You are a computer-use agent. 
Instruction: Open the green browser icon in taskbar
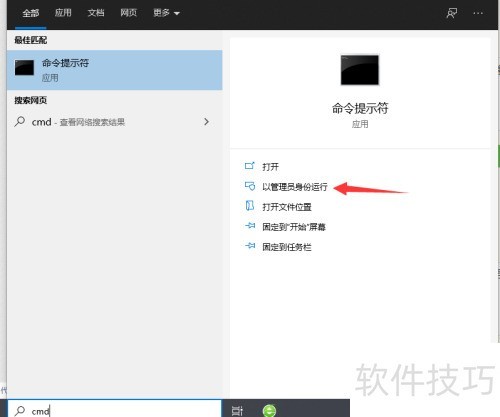[x=269, y=410]
